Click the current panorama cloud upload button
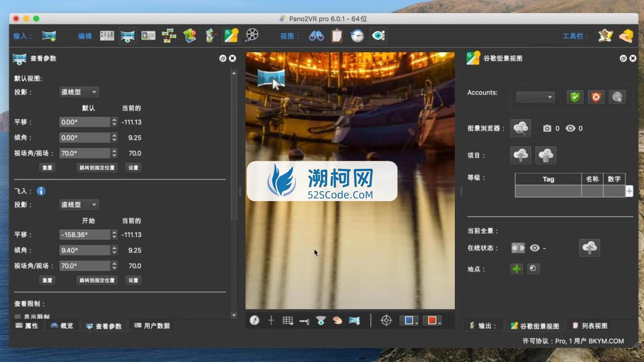The image size is (644, 362). click(590, 247)
